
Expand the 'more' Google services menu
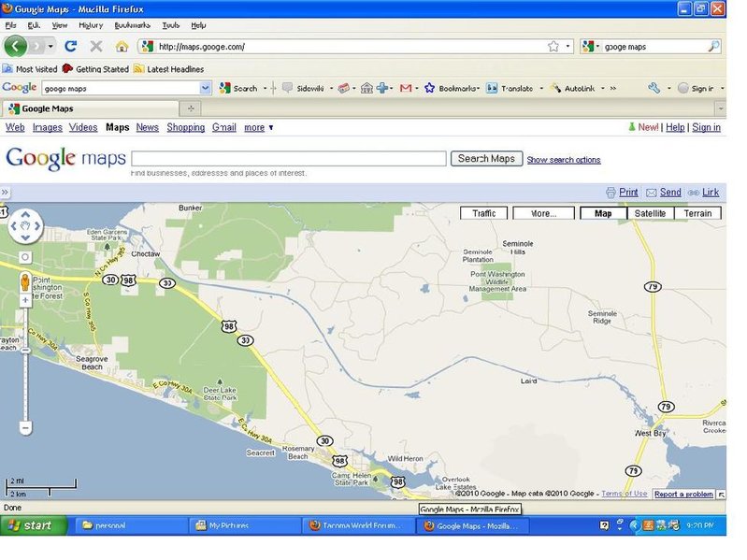pos(258,127)
